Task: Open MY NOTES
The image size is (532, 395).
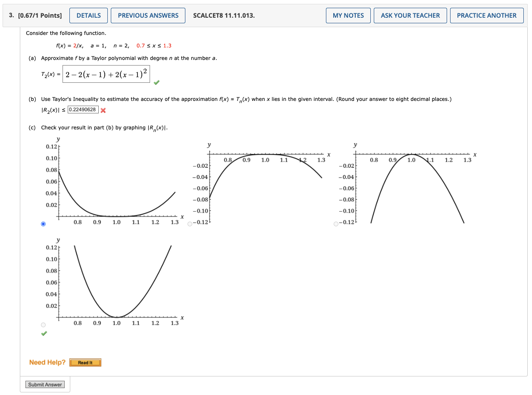Action: (348, 15)
